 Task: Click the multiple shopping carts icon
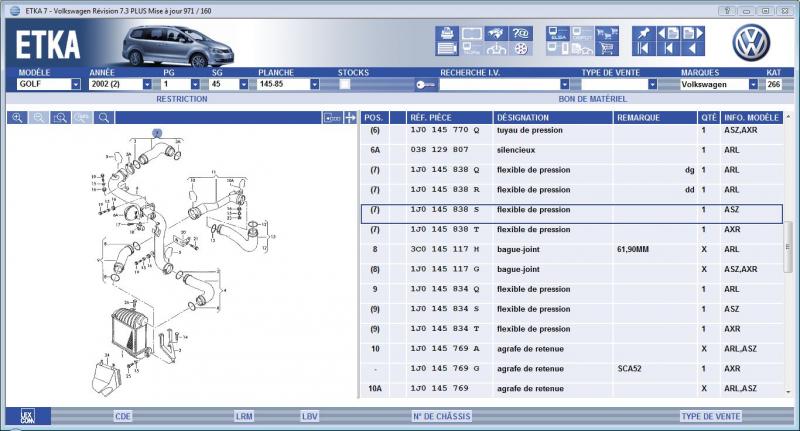click(x=607, y=33)
